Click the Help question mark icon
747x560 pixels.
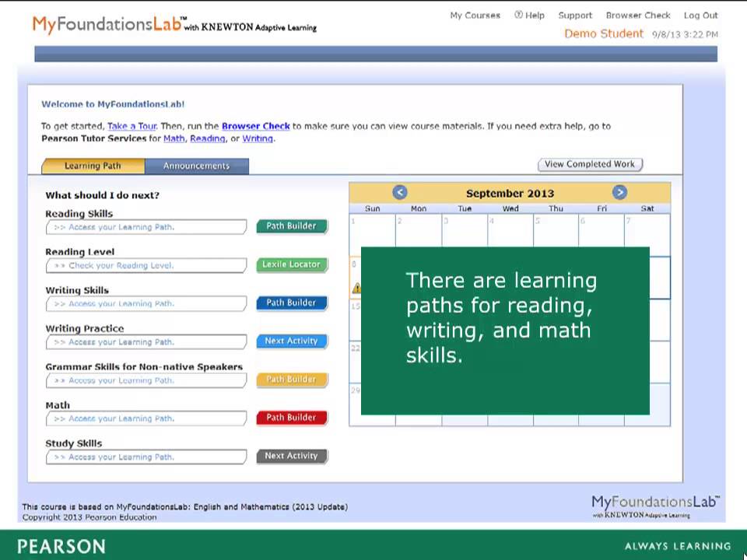(x=518, y=16)
